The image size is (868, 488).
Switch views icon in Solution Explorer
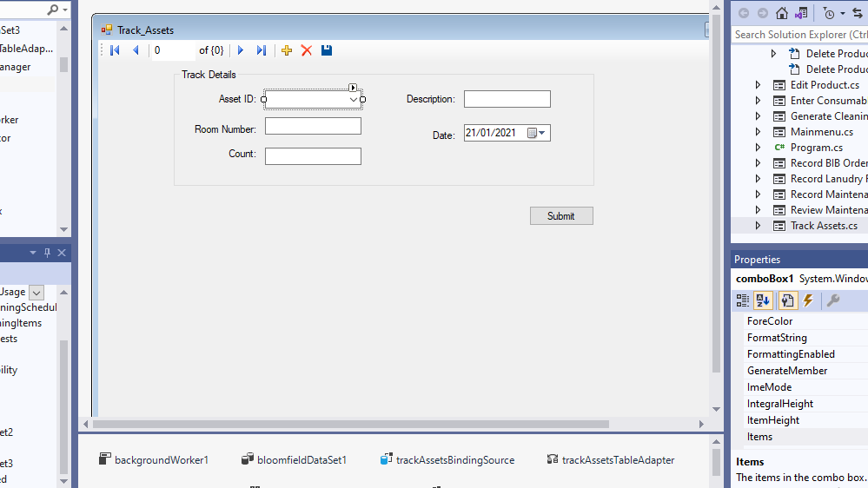(801, 13)
